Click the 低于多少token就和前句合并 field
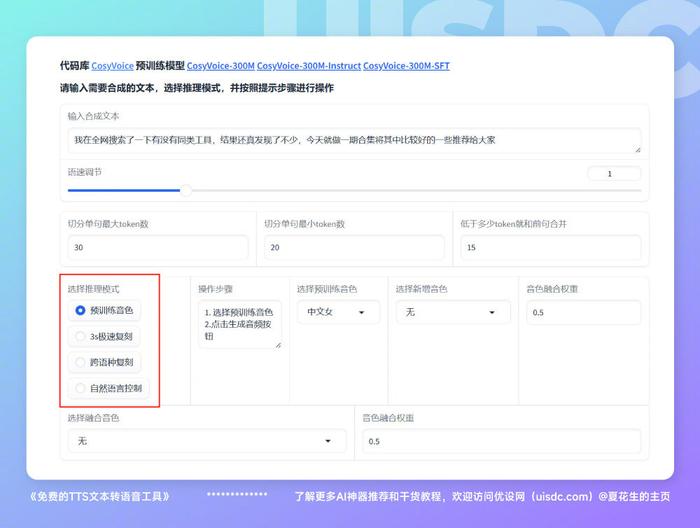Image resolution: width=700 pixels, height=528 pixels. tap(551, 247)
